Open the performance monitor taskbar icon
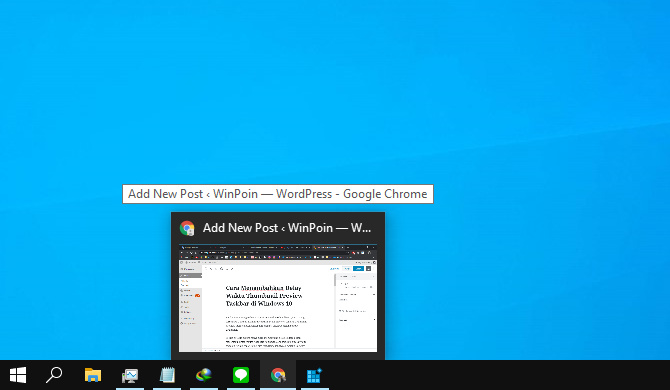 [130, 375]
